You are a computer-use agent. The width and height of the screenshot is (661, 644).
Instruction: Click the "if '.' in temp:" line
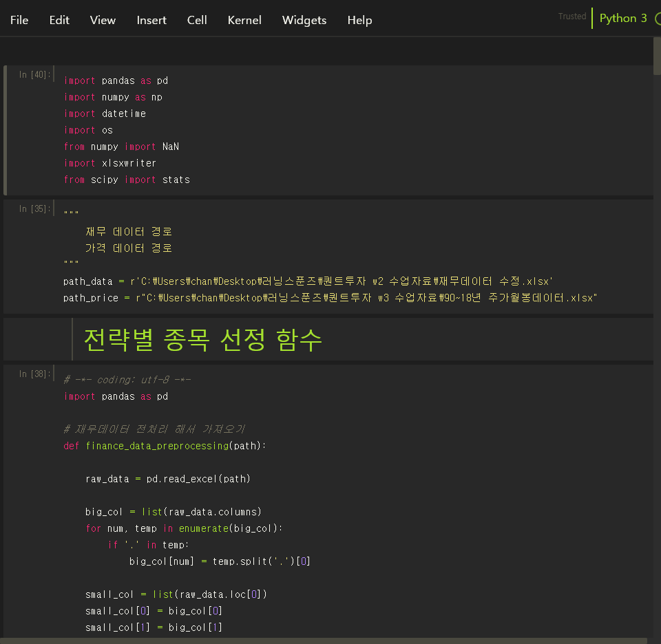pos(149,545)
